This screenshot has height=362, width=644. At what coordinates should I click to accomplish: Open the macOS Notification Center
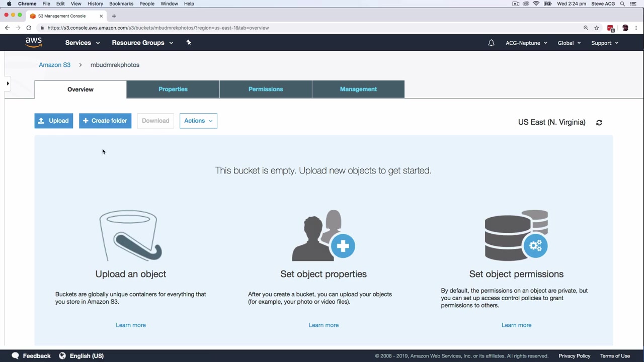[633, 4]
